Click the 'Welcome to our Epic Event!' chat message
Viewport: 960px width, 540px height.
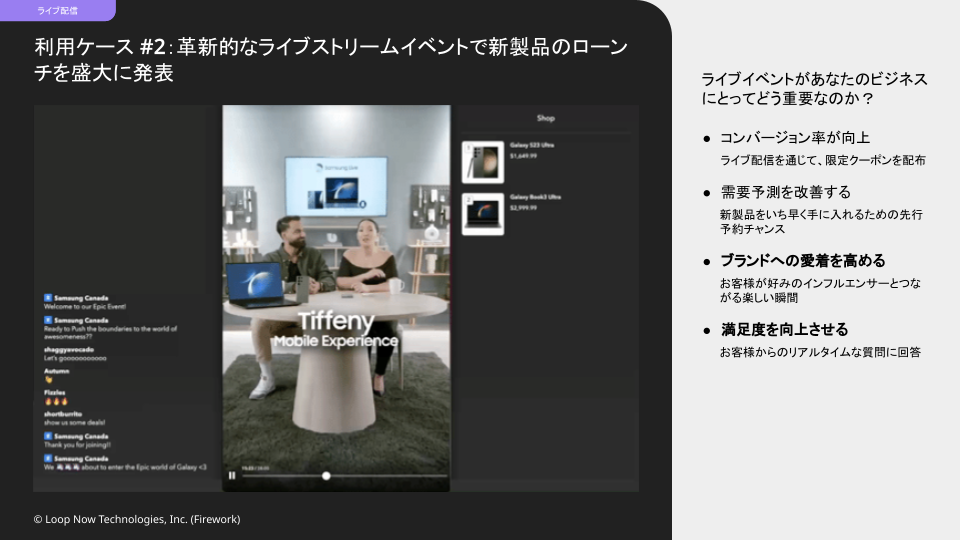pos(84,307)
